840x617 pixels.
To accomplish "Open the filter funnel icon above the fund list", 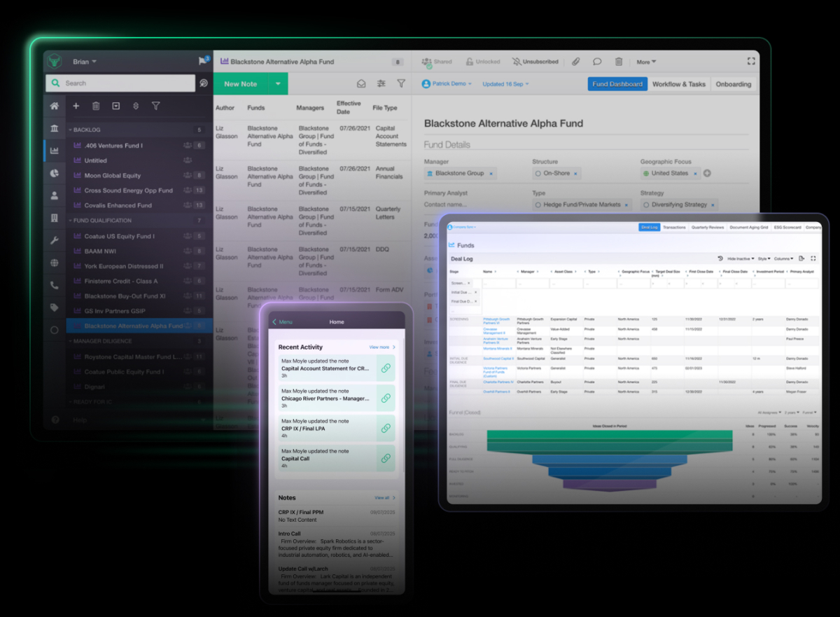I will (x=156, y=106).
